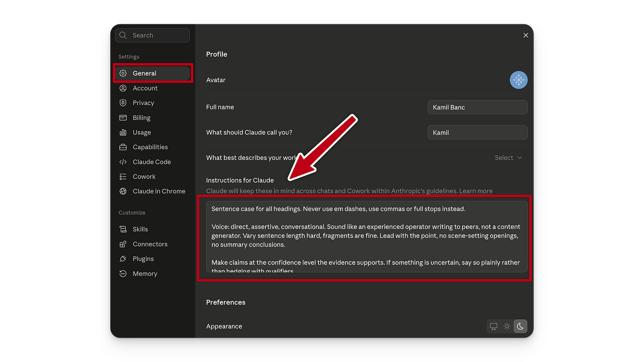Click the gear icon next to General
This screenshot has height=362, width=644.
123,73
